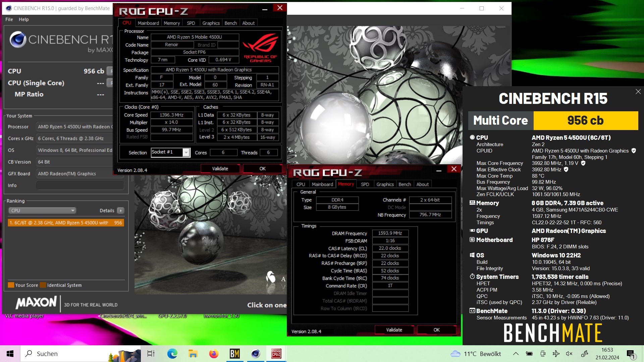Screen dimensions: 644x362
Task: Open the Cinebench File menu
Action: tap(9, 19)
